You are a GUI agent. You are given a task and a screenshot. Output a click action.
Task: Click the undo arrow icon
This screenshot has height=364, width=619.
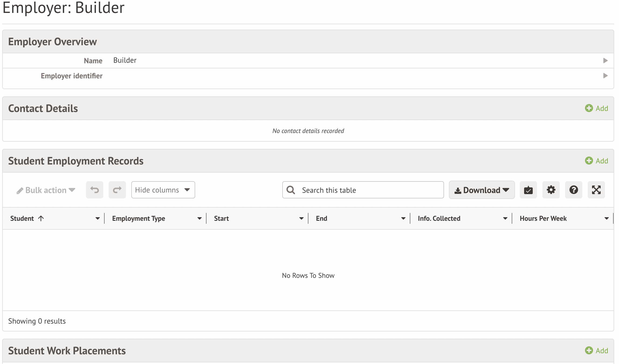tap(94, 190)
